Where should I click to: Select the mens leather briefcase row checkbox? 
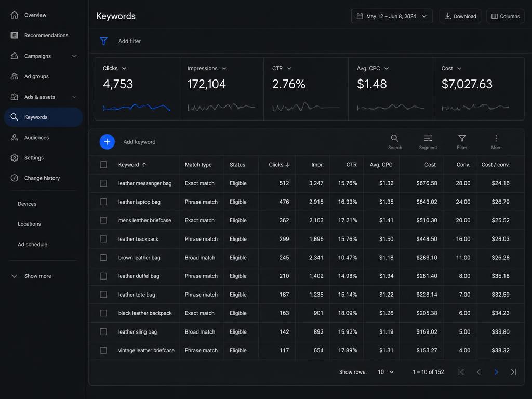coord(103,220)
